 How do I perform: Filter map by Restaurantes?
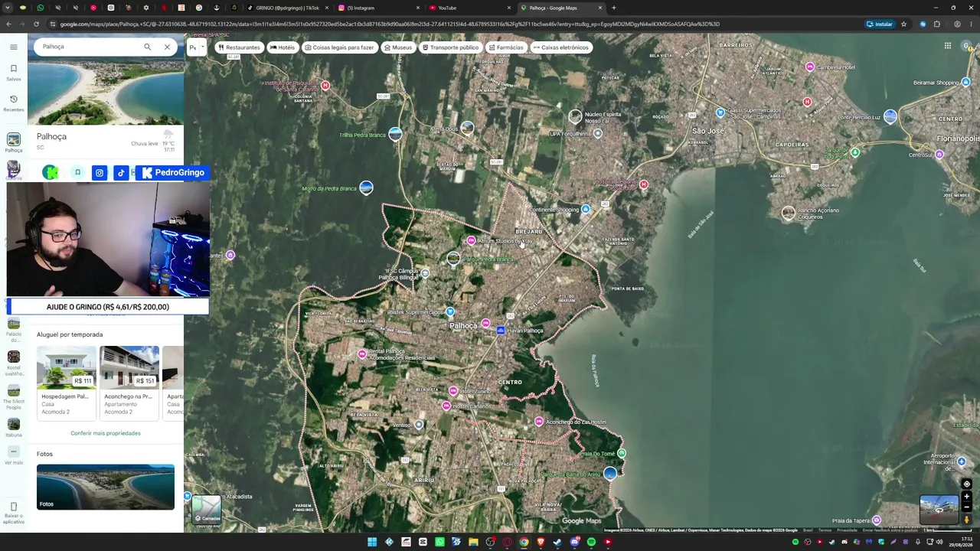(x=238, y=47)
